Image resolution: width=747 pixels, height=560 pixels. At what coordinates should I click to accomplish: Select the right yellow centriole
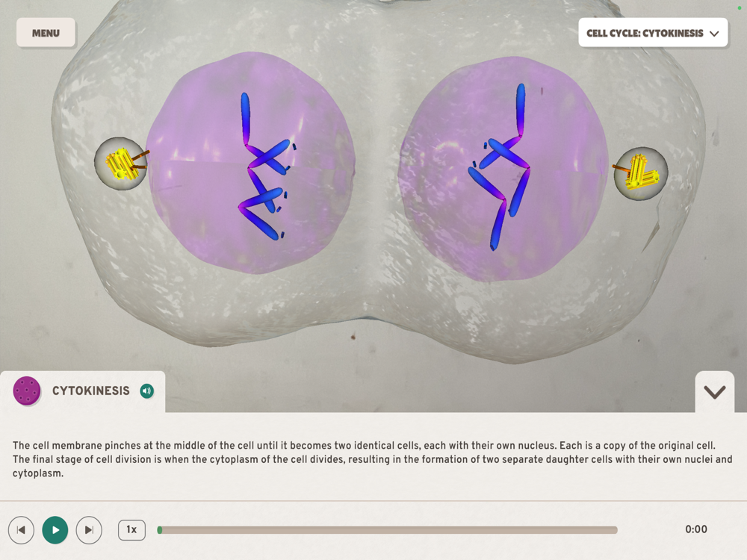[640, 173]
